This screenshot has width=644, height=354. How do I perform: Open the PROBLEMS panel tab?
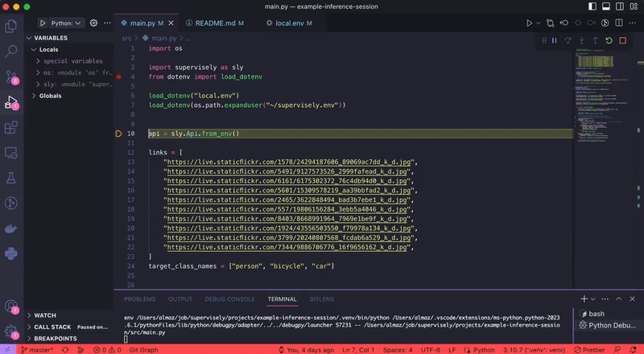click(x=139, y=299)
